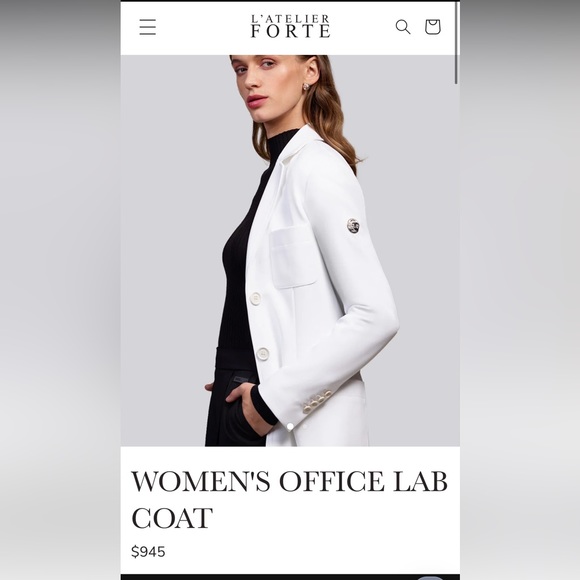The image size is (580, 580).
Task: Tap the black bar at page bottom
Action: tap(290, 577)
